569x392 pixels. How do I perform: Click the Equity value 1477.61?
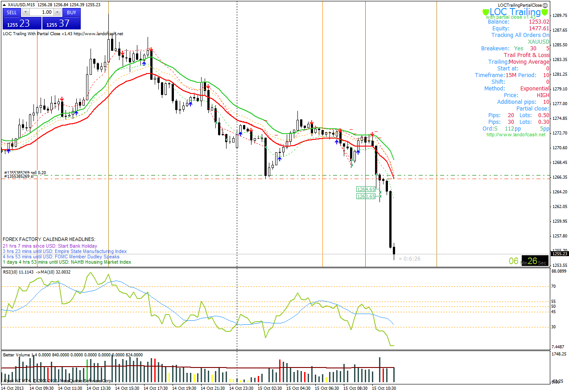click(x=539, y=28)
